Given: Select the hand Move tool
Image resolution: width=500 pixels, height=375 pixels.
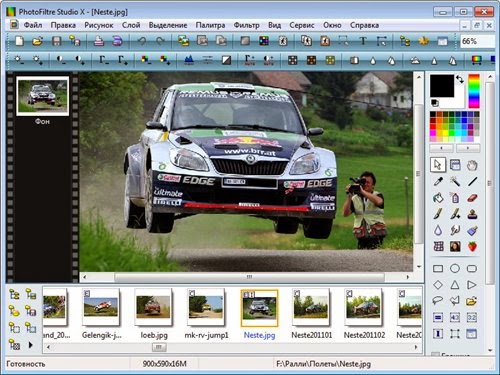Looking at the screenshot, I should (x=472, y=165).
